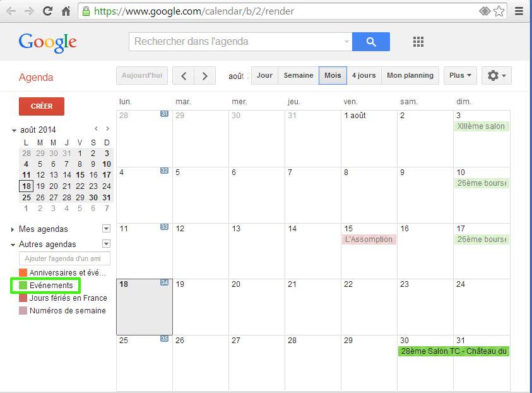Toggle the Evénements calendar color box
Image resolution: width=532 pixels, height=393 pixels.
pyautogui.click(x=23, y=286)
